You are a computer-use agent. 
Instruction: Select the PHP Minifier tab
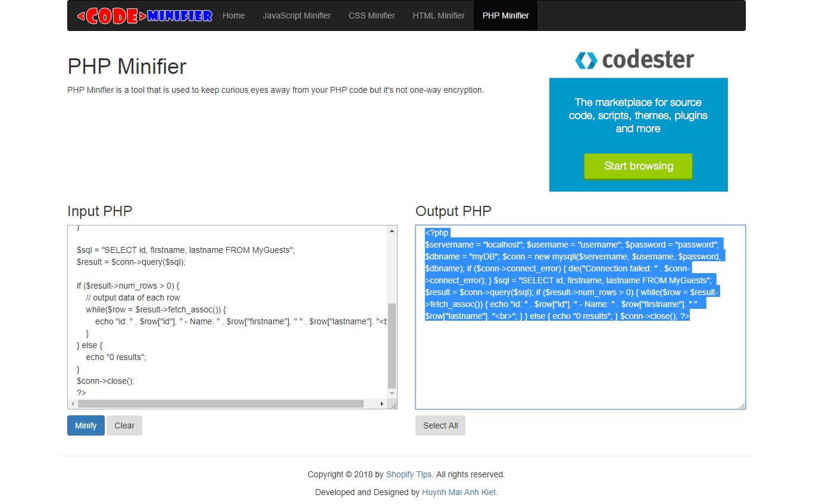(x=505, y=15)
